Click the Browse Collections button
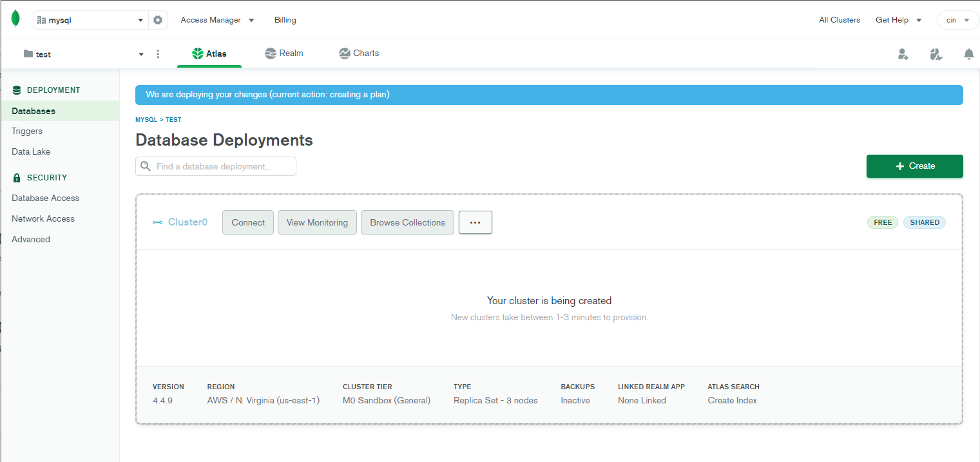Image resolution: width=980 pixels, height=462 pixels. [407, 222]
